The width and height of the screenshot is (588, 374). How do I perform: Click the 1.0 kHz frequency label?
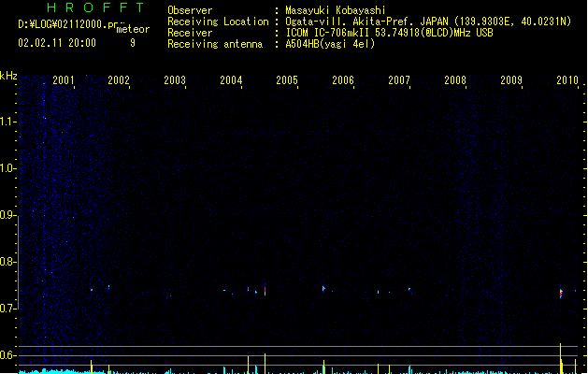pyautogui.click(x=7, y=168)
